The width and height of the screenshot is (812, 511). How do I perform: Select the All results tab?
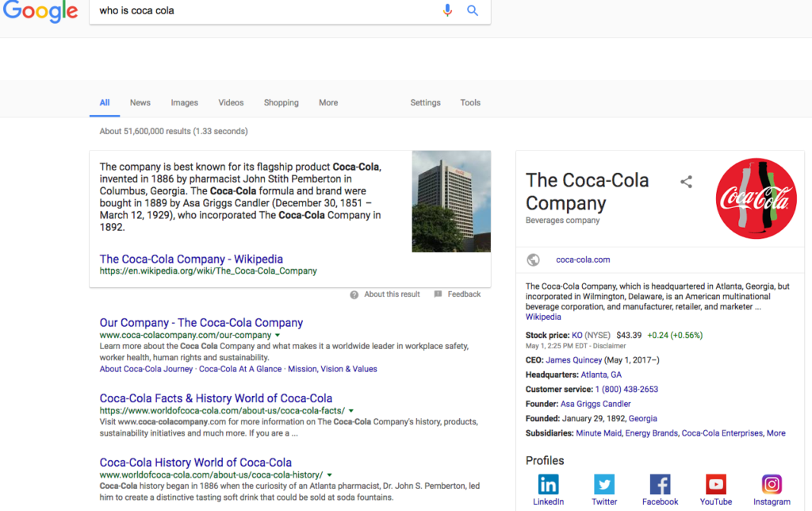coord(105,102)
